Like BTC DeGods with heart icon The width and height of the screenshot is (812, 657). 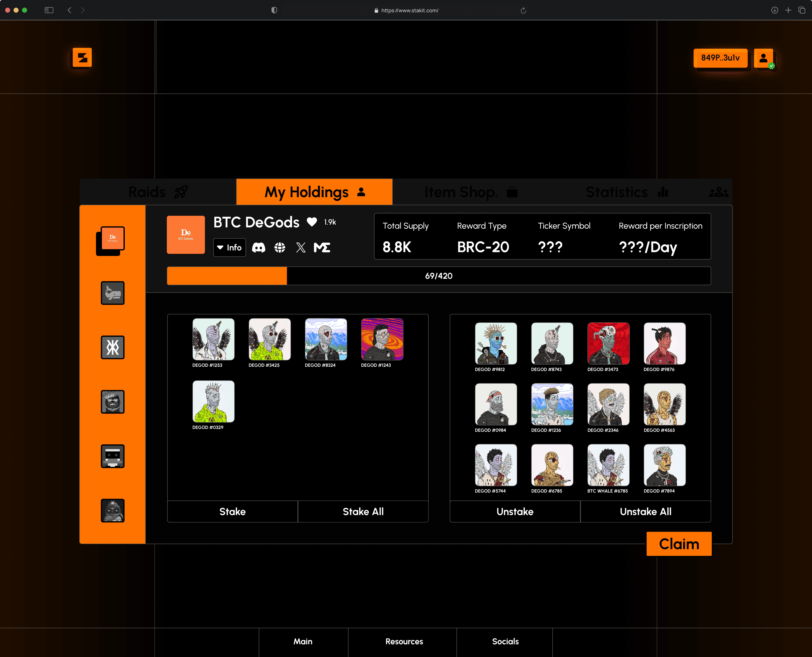coord(312,222)
